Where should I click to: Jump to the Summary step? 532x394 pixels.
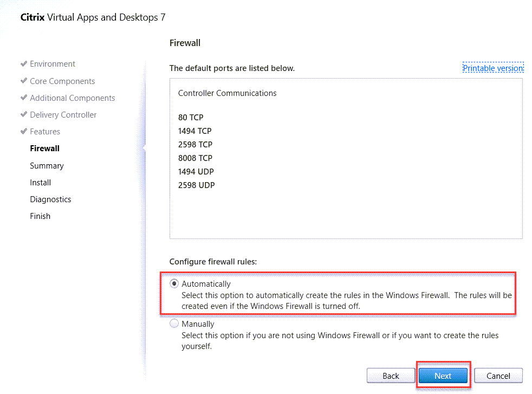[x=47, y=166]
